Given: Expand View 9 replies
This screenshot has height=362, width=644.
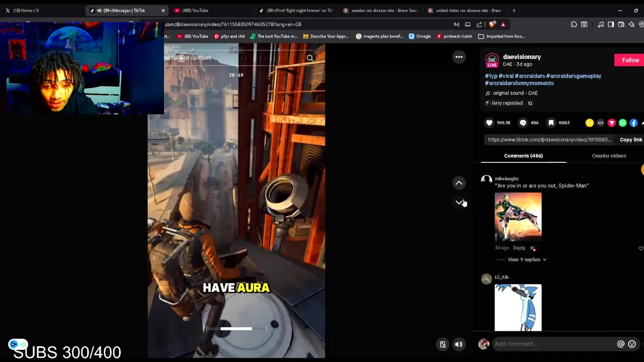Looking at the screenshot, I should (527, 259).
